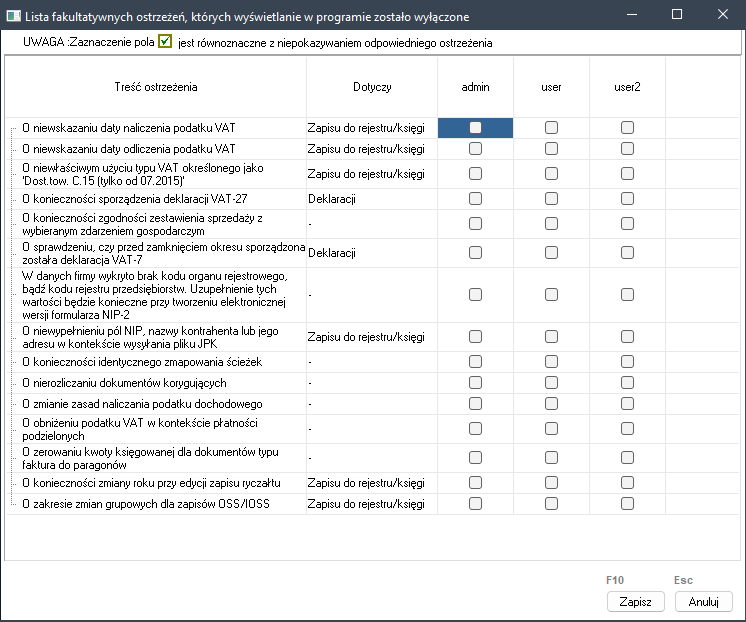Tick user2 checkbox for 'zapisów OSS/IOSS' warning
Screen dimensions: 746x622
coord(627,504)
